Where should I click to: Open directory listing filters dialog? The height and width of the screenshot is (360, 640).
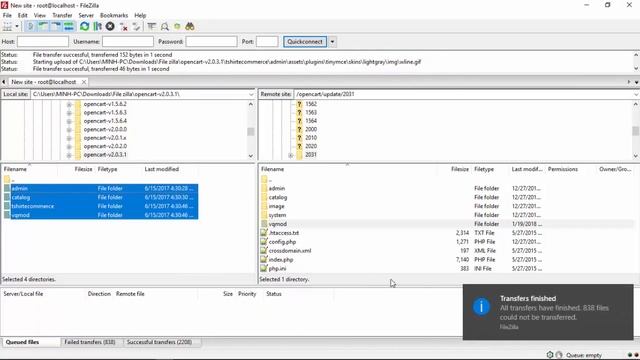[x=151, y=27]
